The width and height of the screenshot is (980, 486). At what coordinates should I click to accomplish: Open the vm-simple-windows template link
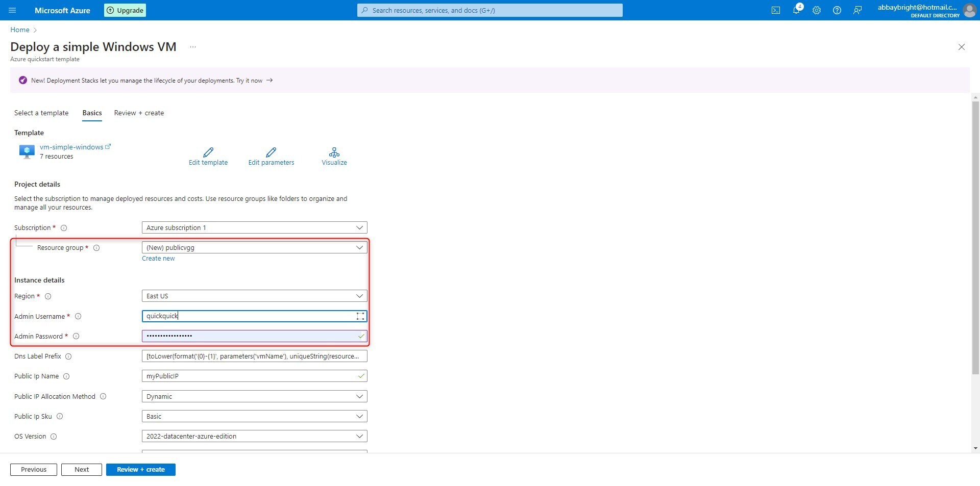pyautogui.click(x=71, y=147)
